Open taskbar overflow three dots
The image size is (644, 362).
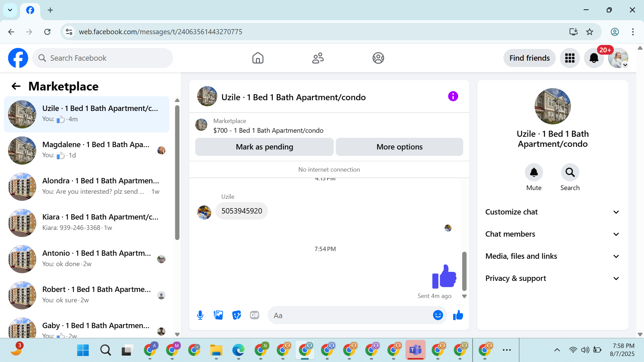coord(507,350)
